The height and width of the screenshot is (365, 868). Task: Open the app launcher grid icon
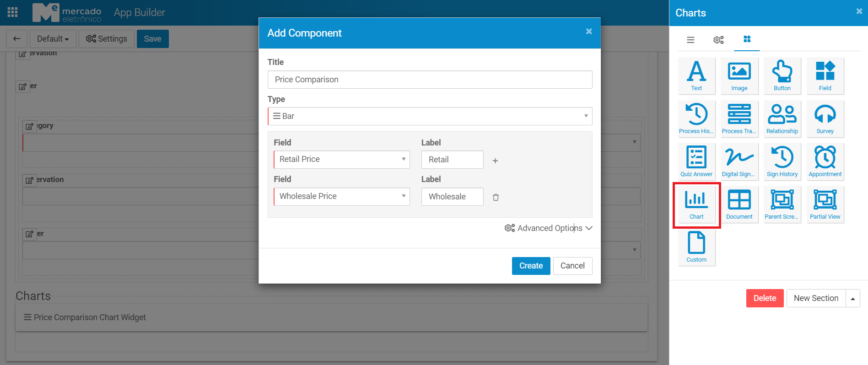coord(13,12)
